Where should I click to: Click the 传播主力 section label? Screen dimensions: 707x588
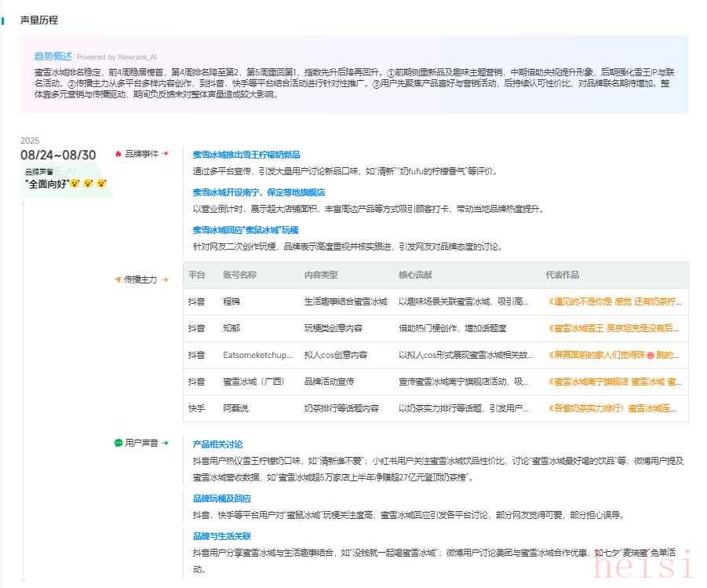click(140, 279)
